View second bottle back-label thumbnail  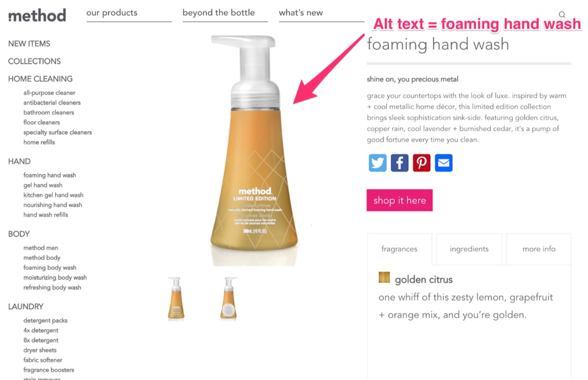(x=228, y=299)
